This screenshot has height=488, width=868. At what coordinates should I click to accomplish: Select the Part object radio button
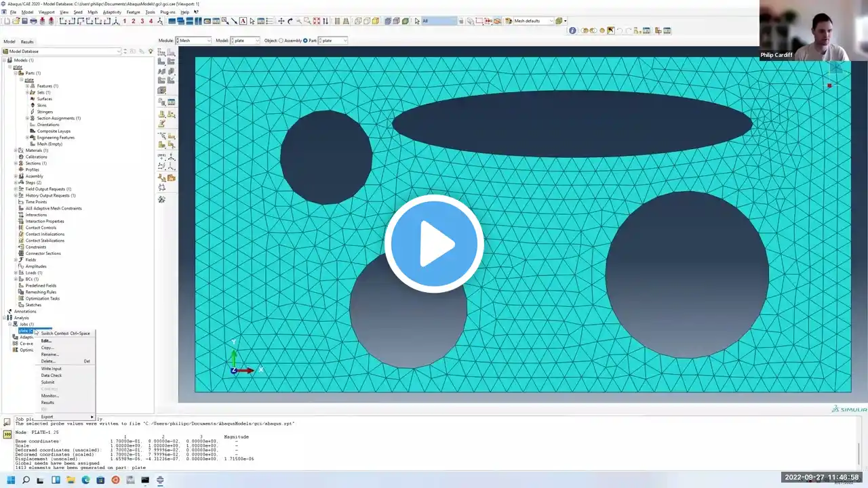[305, 41]
